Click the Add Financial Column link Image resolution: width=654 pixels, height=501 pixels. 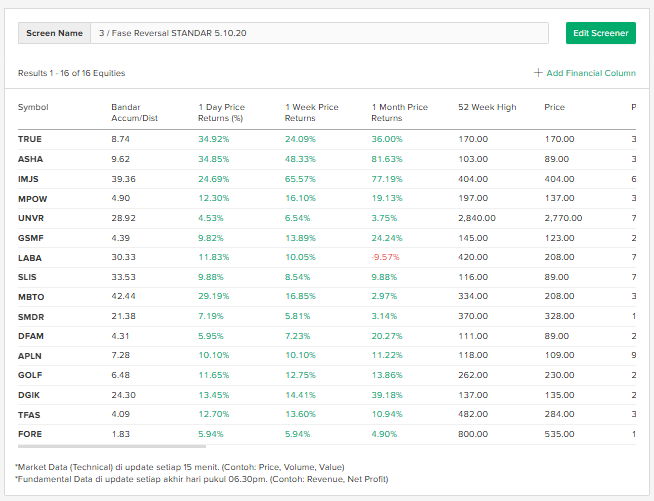(x=591, y=73)
